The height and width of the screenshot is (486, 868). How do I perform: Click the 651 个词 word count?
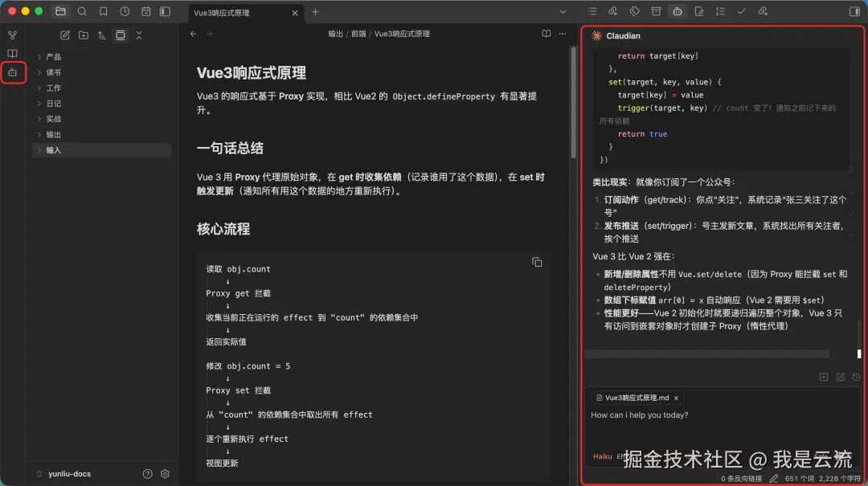click(x=800, y=479)
